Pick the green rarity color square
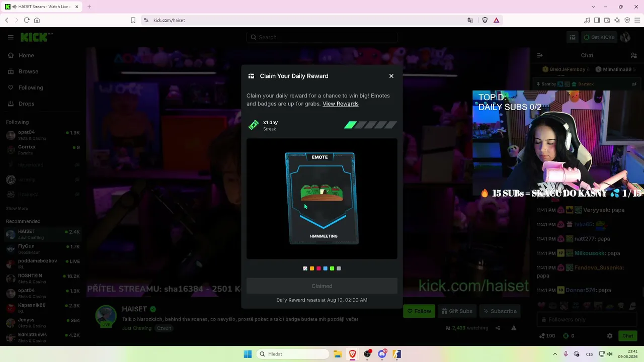This screenshot has width=644, height=362. (332, 268)
